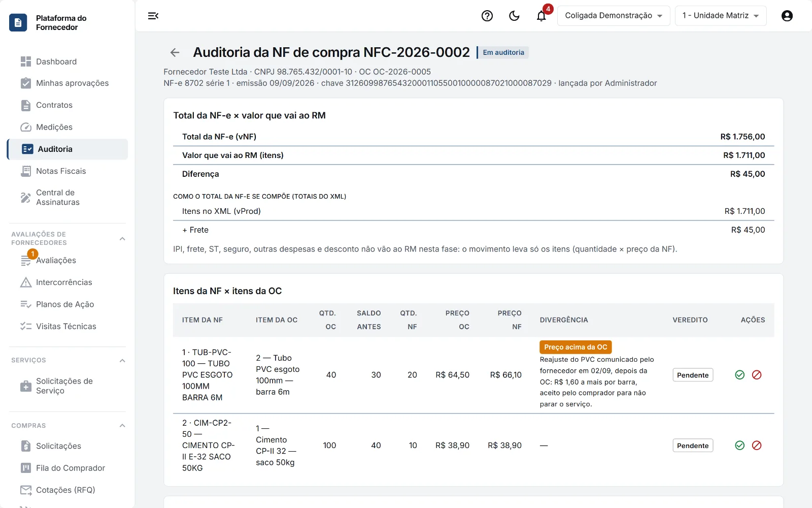Click Diferença value R$ 45,00
The height and width of the screenshot is (508, 812).
[x=748, y=174]
